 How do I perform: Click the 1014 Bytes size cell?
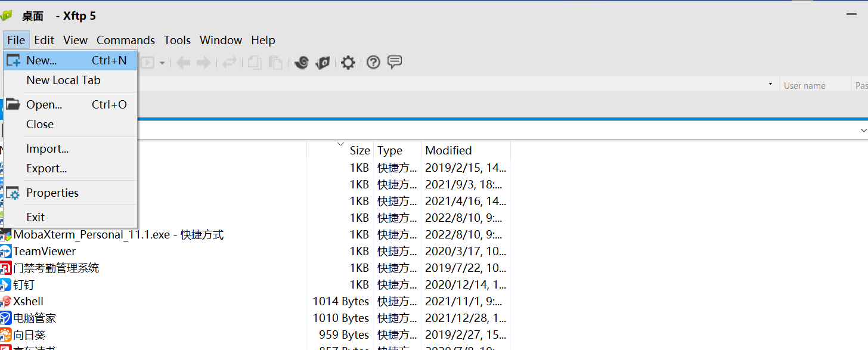(x=341, y=302)
